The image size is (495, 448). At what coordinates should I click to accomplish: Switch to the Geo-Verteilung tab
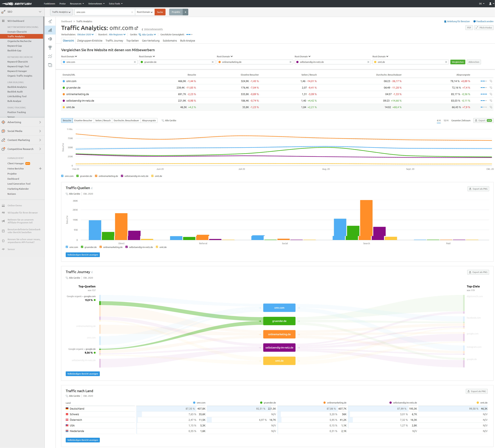[x=151, y=41]
